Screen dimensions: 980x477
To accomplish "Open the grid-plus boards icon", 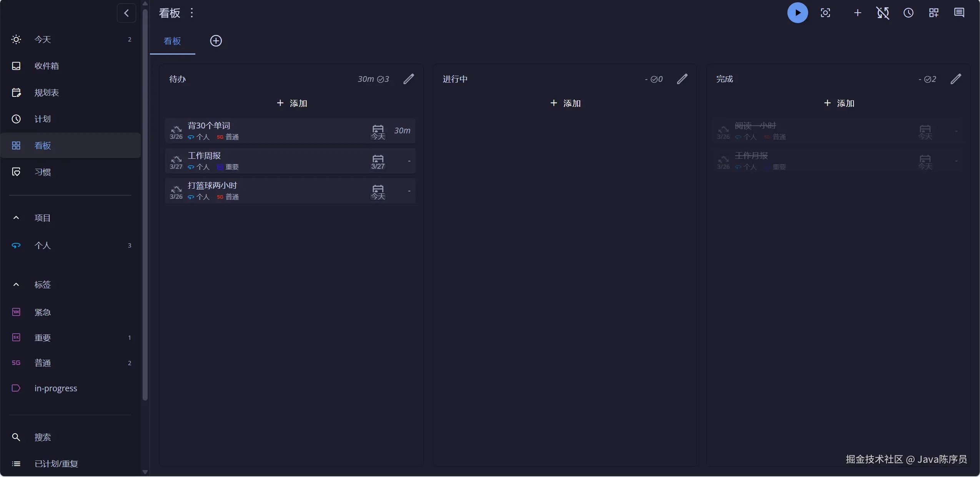I will (934, 13).
